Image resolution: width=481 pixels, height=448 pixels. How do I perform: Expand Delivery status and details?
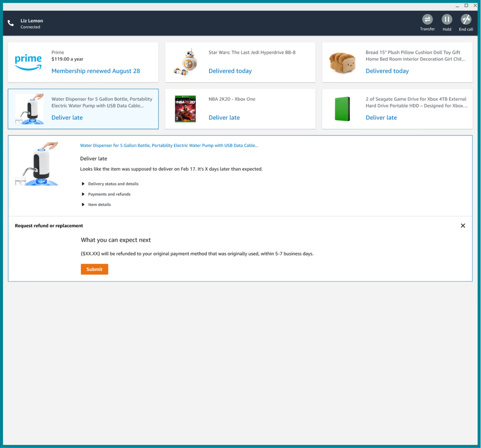[113, 184]
